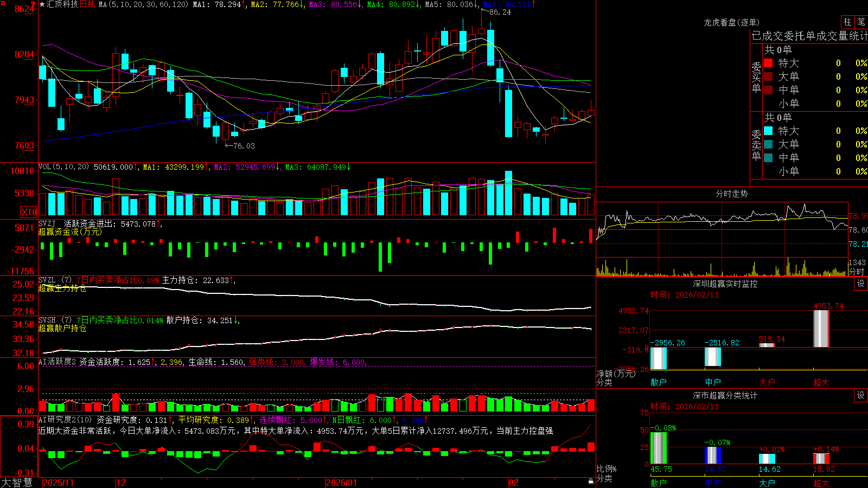Click the small red square icon at top-left corner
The height and width of the screenshot is (488, 868).
click(x=3, y=3)
